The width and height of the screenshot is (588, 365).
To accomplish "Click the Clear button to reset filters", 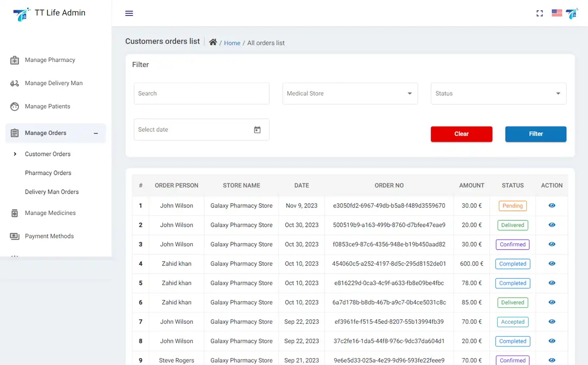I will pos(461,134).
